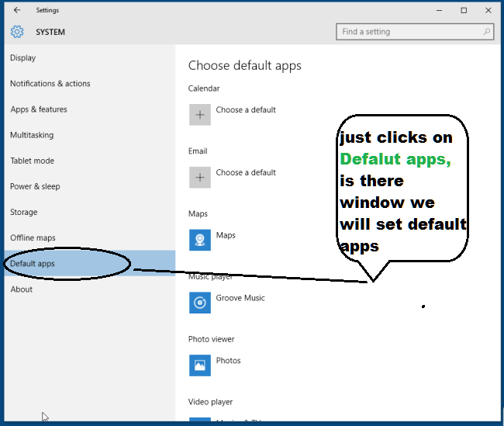Maximize the Settings window
This screenshot has height=426, width=504.
coord(464,10)
